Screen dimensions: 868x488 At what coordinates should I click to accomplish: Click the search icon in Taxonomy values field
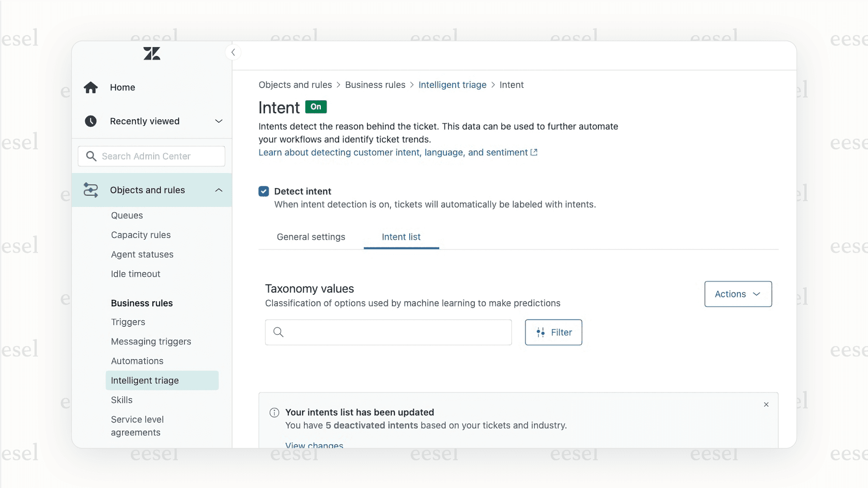[x=278, y=332]
